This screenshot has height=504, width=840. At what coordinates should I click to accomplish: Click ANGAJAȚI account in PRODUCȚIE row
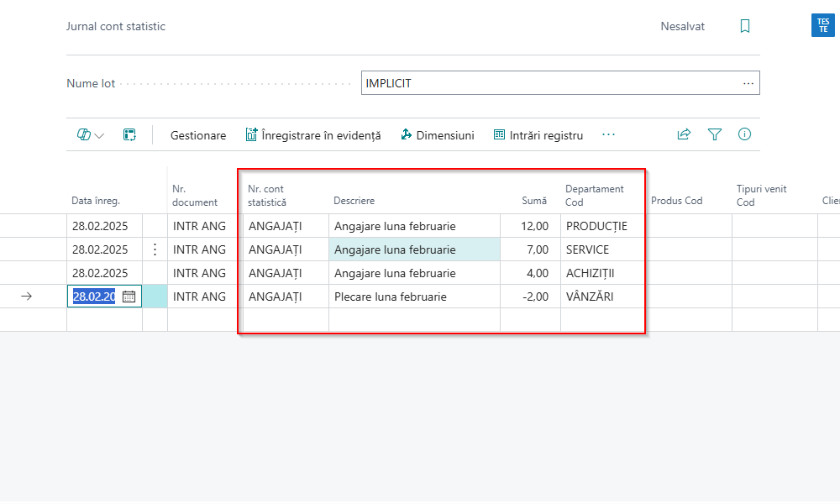[286, 226]
